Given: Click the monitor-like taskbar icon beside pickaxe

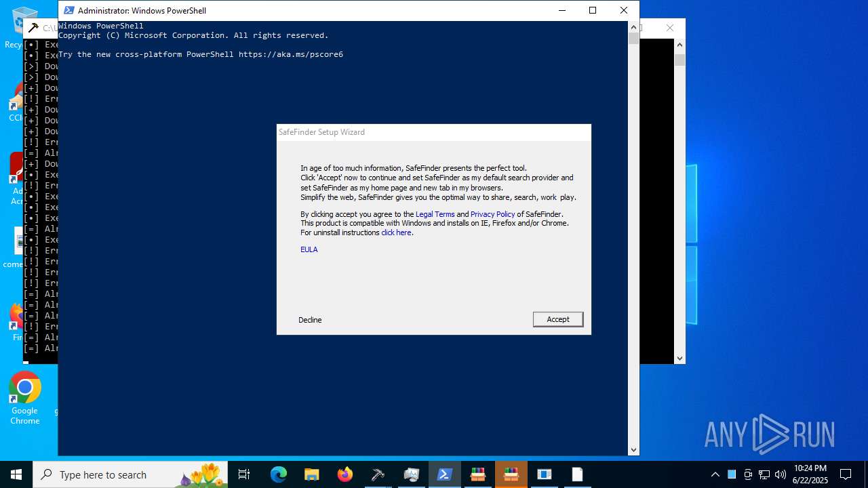Looking at the screenshot, I should coord(411,474).
